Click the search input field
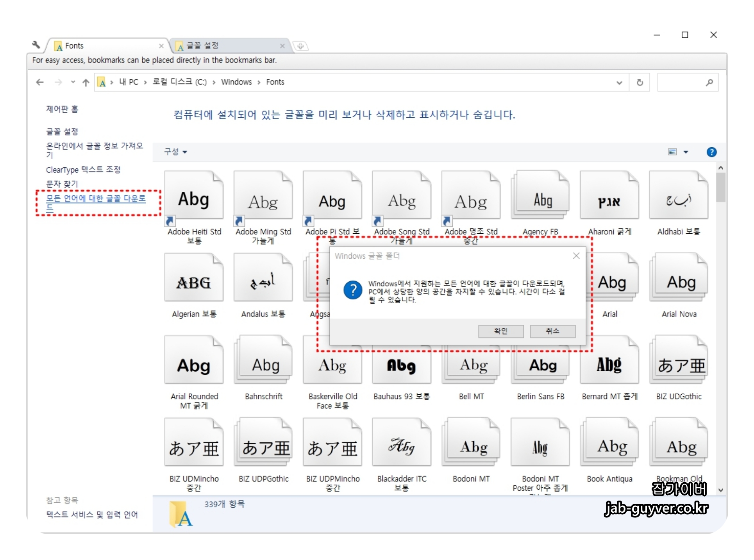The image size is (754, 560). coord(682,82)
